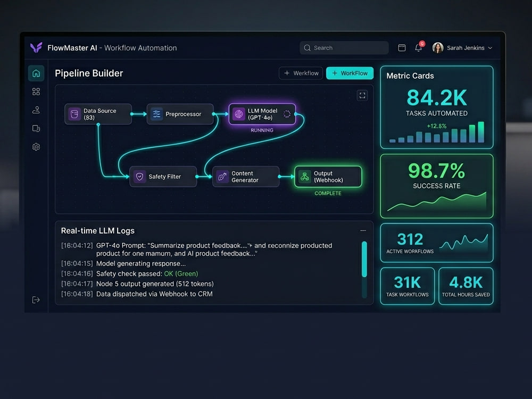Screen dimensions: 532x399
Task: Click the teal + WorkFlow button
Action: point(350,73)
